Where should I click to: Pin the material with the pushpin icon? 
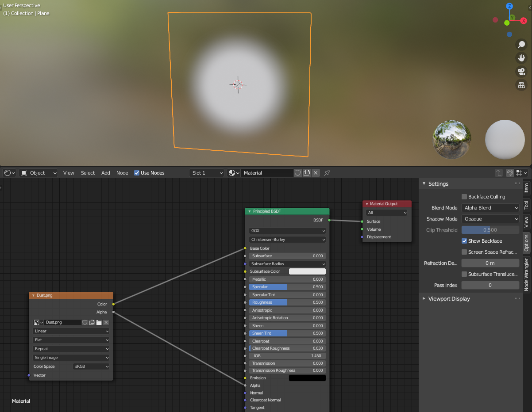click(x=327, y=173)
